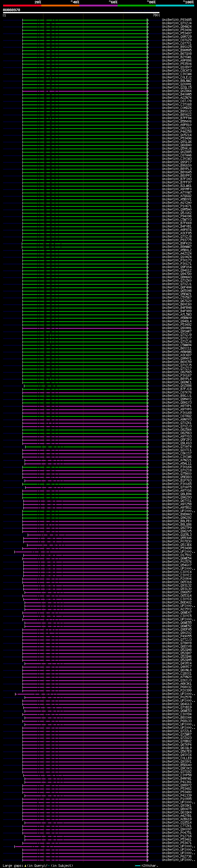
Task: Select hit label UniRef100_O82563
Action: [177, 433]
